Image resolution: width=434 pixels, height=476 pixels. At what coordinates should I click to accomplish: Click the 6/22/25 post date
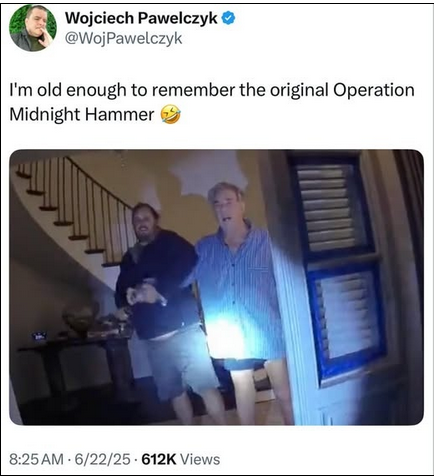(102, 459)
